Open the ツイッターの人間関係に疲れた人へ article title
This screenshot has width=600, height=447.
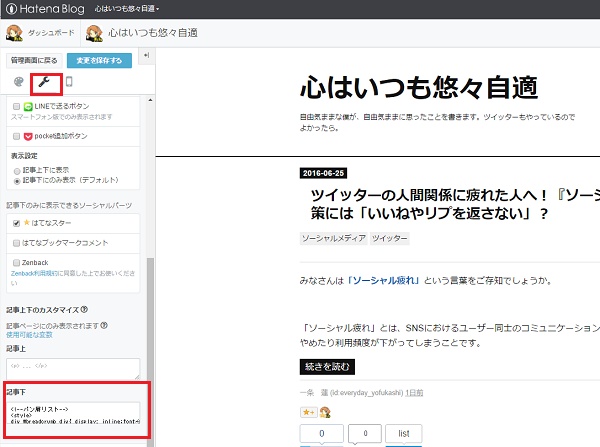point(455,204)
